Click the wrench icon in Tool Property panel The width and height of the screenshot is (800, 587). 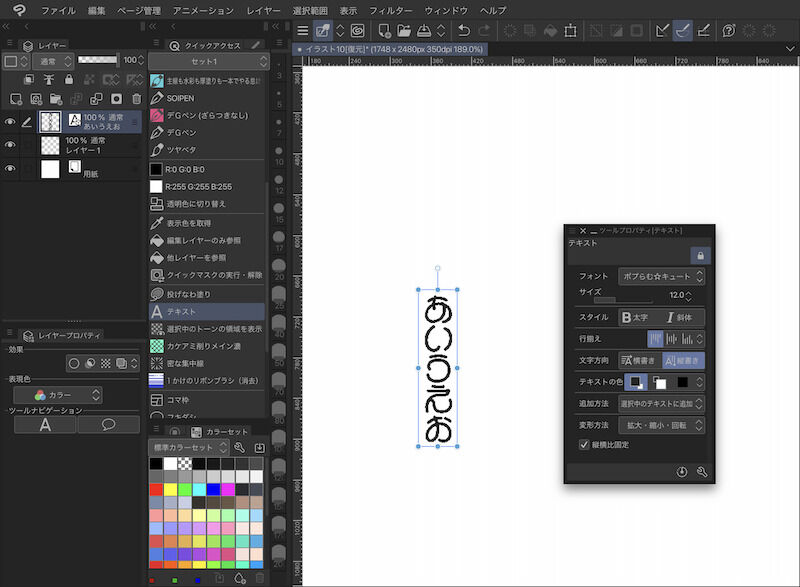[702, 472]
